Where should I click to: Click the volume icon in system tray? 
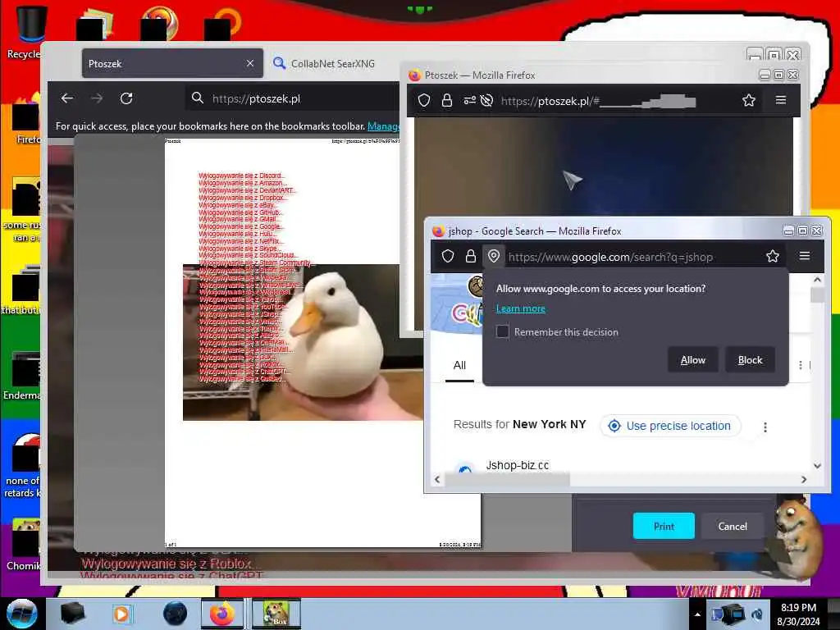point(757,614)
